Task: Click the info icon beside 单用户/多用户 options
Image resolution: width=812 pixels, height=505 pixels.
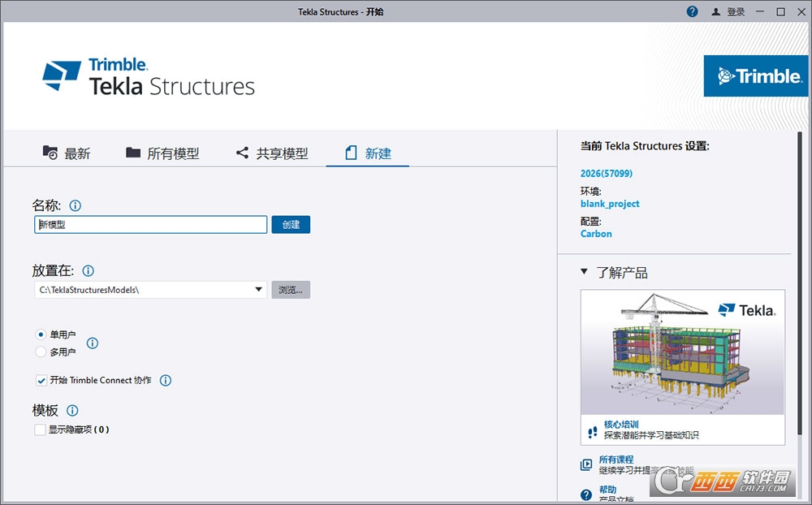Action: pyautogui.click(x=93, y=343)
